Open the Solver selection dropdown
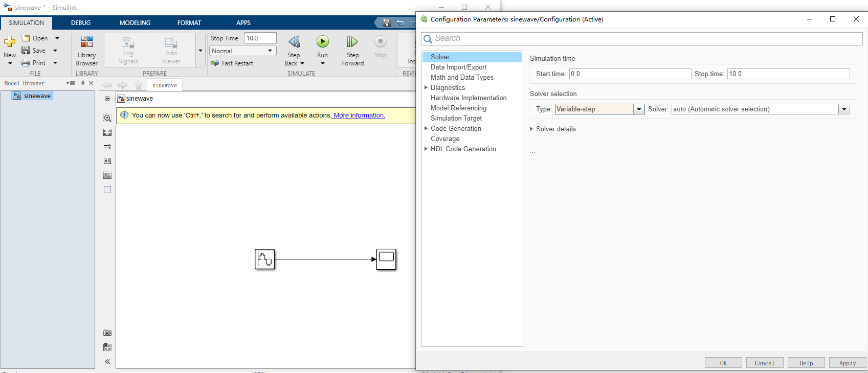The width and height of the screenshot is (868, 373). coord(844,109)
